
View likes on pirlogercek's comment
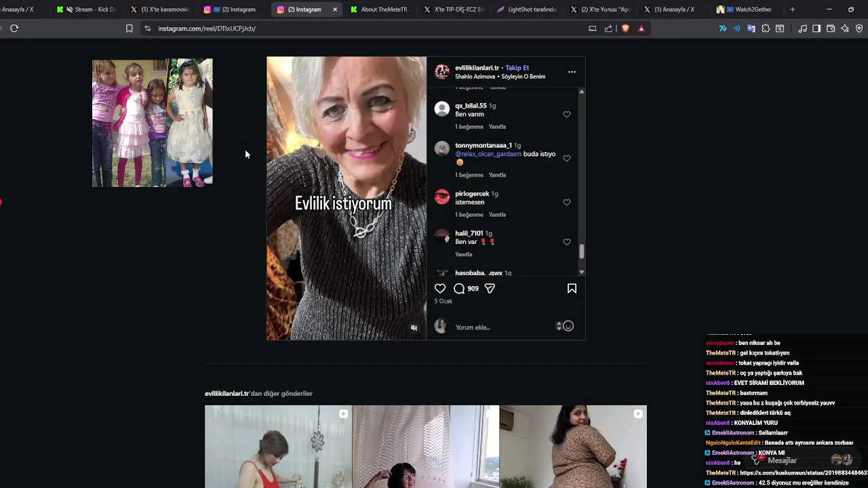(x=469, y=215)
